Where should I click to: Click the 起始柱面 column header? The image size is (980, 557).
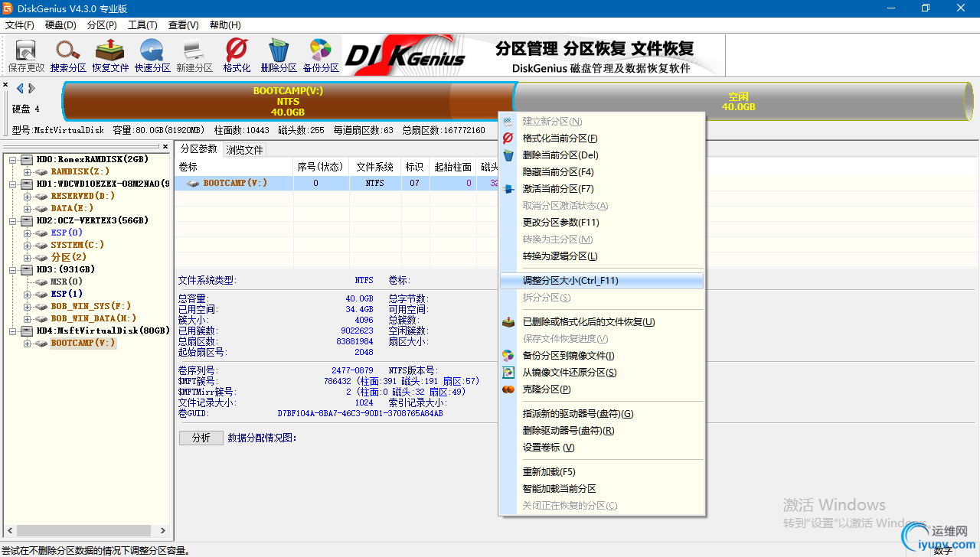click(x=452, y=167)
